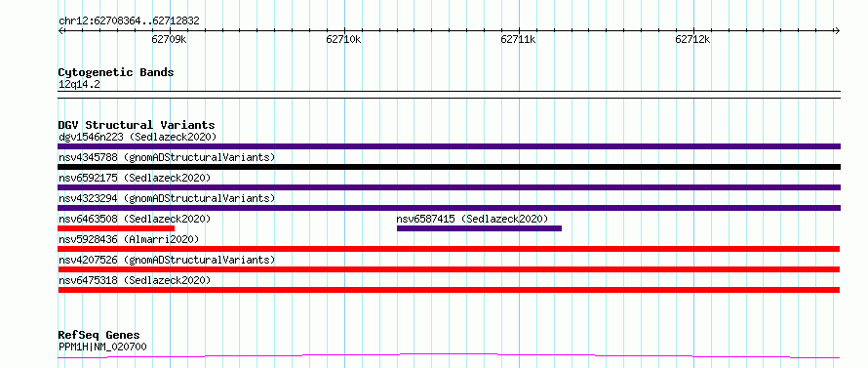Click the short red nsv6463508 bar

(116, 228)
